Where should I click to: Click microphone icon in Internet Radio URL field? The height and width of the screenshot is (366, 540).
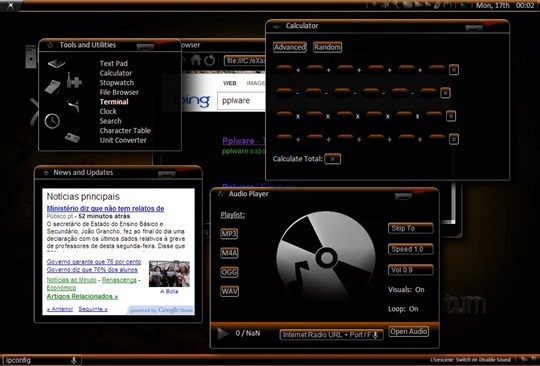click(x=375, y=334)
